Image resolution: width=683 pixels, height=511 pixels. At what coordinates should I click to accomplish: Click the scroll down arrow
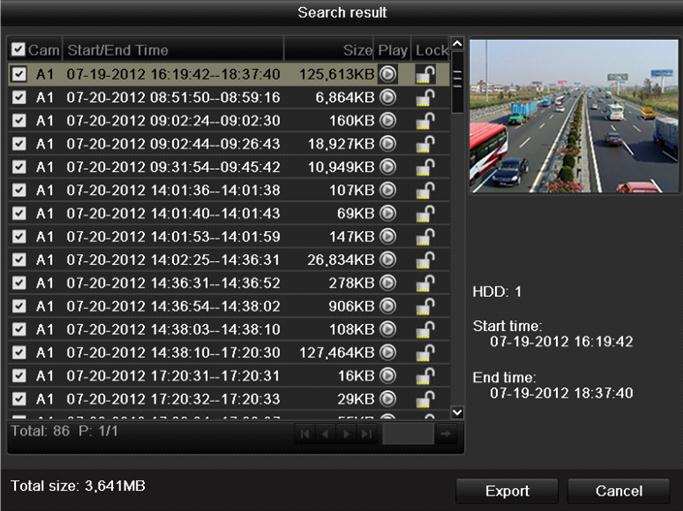click(x=457, y=412)
